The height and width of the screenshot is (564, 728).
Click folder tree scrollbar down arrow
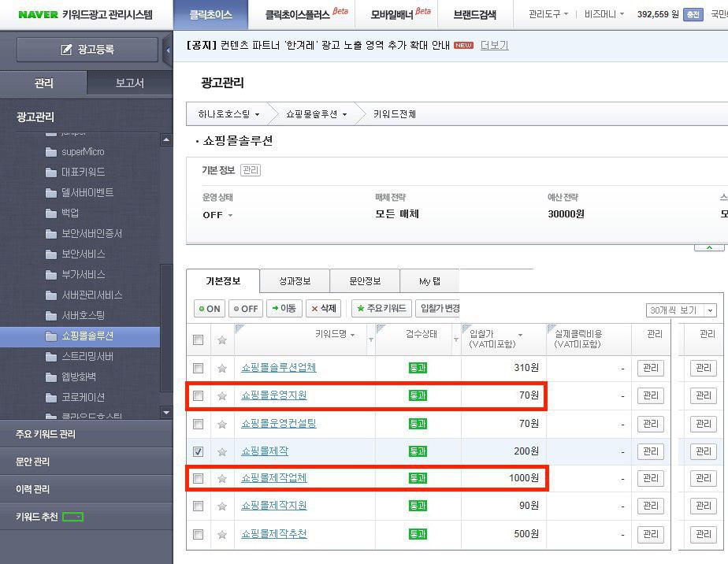point(166,412)
